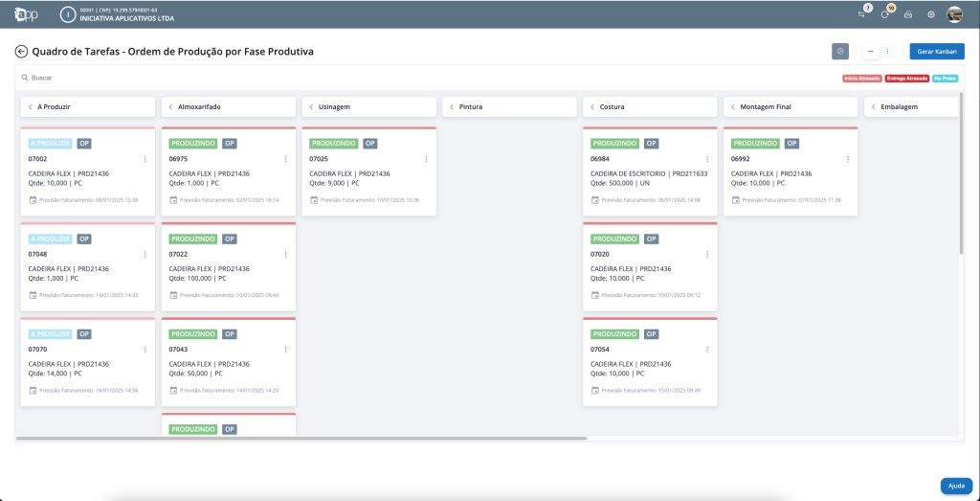Collapse the Embalagem column
Screen dimensions: 980x501
pyautogui.click(x=873, y=107)
